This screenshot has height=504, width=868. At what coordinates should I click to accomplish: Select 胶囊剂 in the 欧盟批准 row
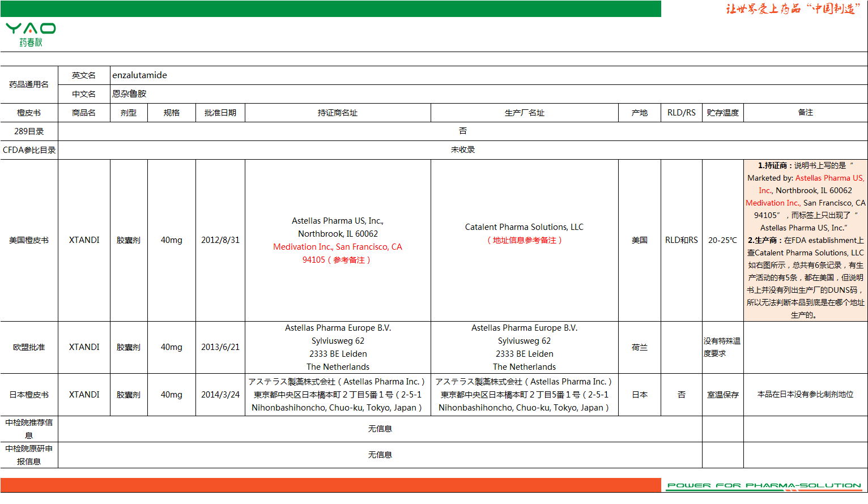coord(129,347)
